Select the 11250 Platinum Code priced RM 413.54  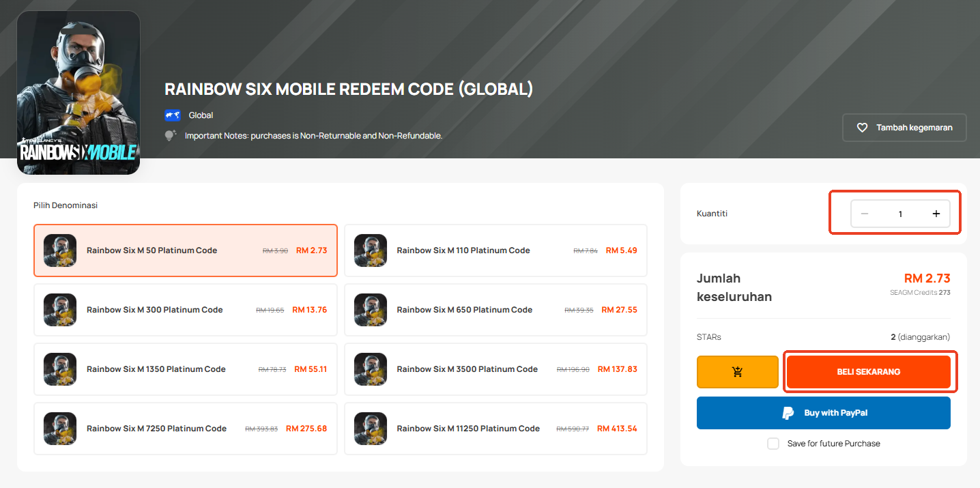click(x=495, y=429)
